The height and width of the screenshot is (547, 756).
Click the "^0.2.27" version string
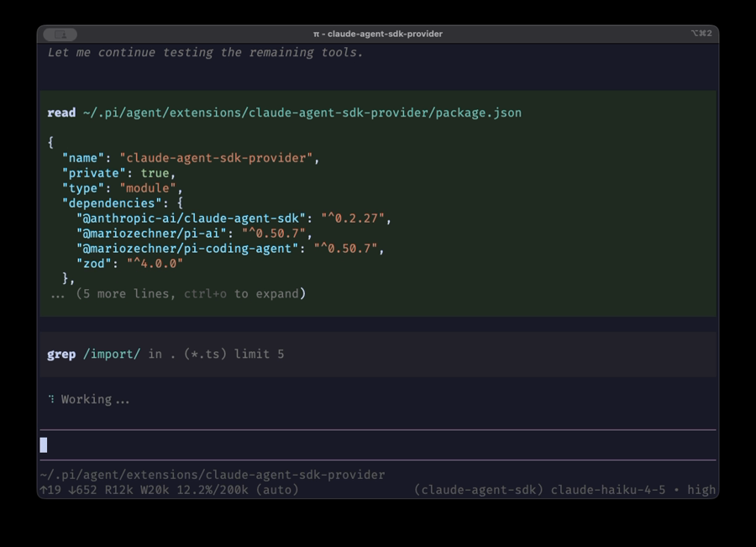tap(353, 218)
